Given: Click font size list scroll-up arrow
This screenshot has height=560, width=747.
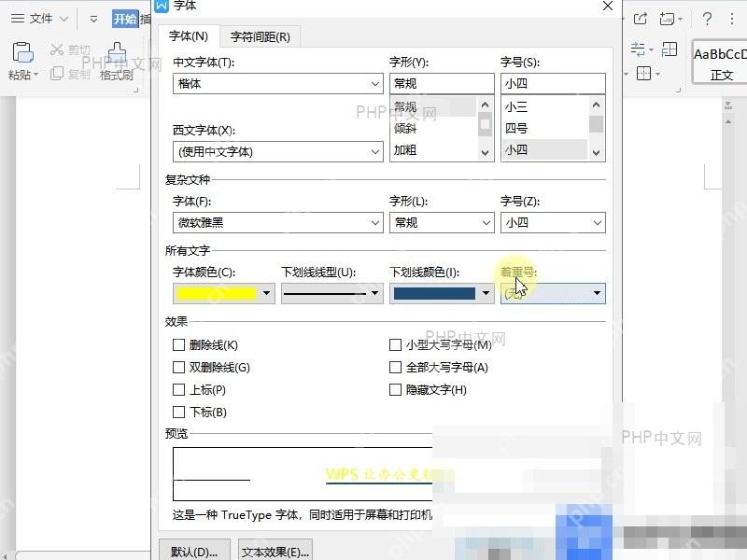Looking at the screenshot, I should [596, 105].
